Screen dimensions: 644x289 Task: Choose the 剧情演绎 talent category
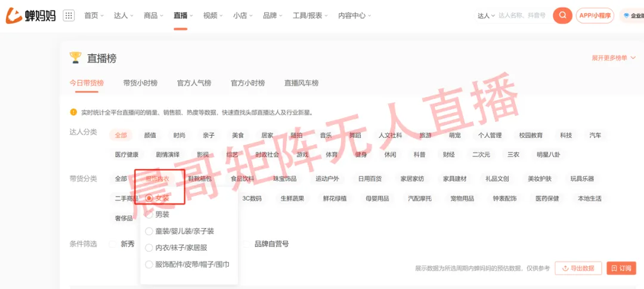(168, 155)
